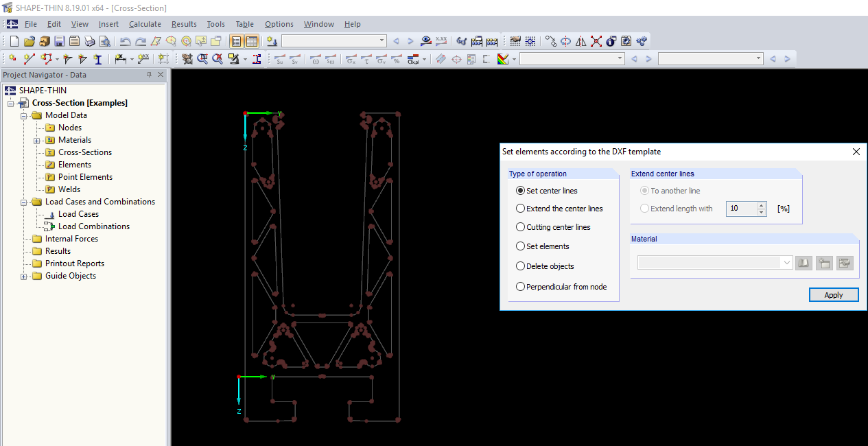The image size is (868, 446).
Task: Select the Undo toolbar icon
Action: 126,41
